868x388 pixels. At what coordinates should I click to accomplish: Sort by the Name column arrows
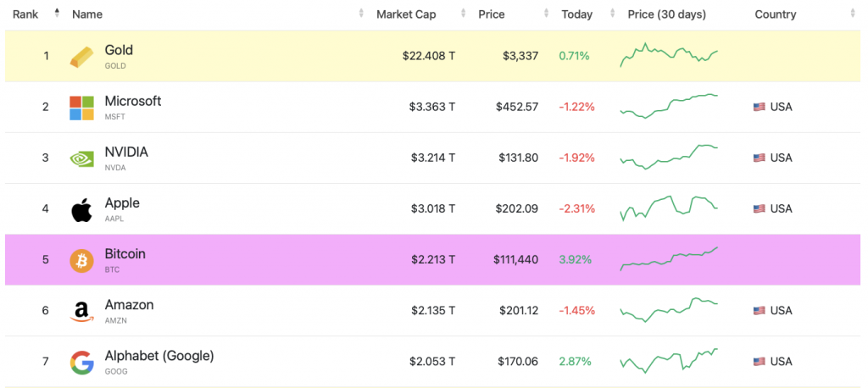[361, 13]
